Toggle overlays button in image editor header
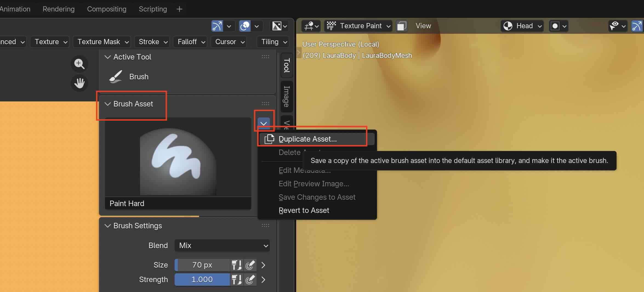This screenshot has width=644, height=292. [x=245, y=26]
